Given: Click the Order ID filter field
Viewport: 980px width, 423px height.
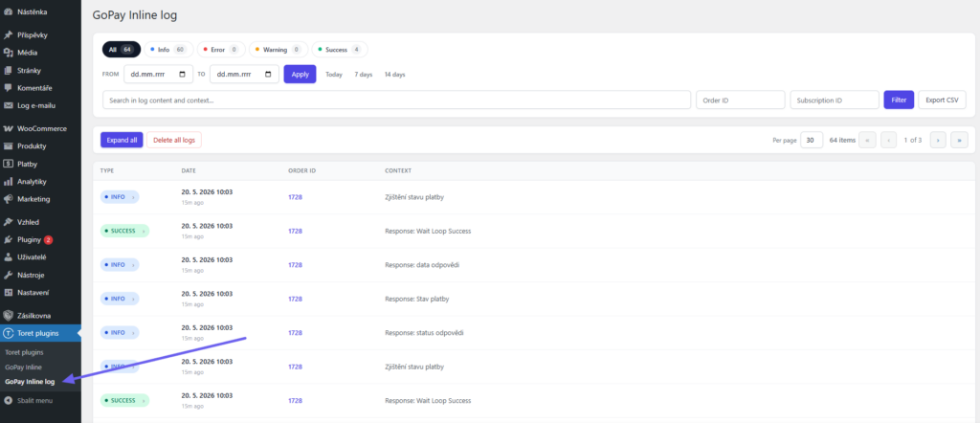Looking at the screenshot, I should [741, 100].
